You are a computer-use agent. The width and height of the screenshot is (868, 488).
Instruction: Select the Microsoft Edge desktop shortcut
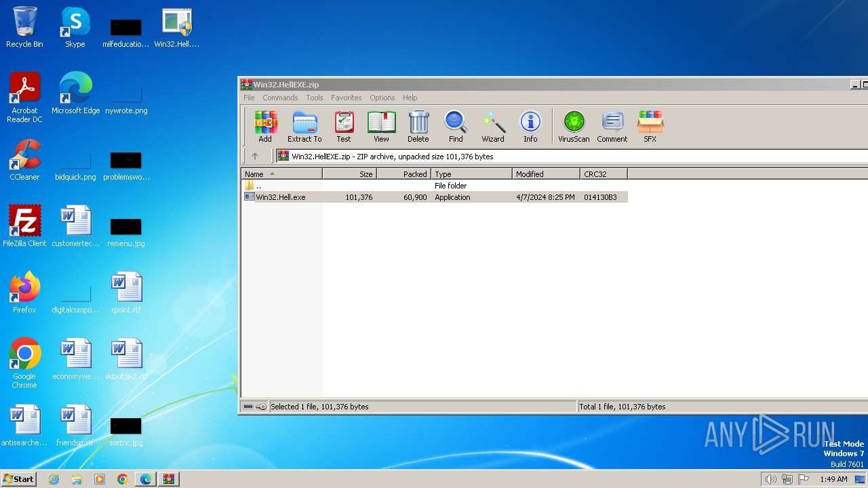tap(75, 94)
